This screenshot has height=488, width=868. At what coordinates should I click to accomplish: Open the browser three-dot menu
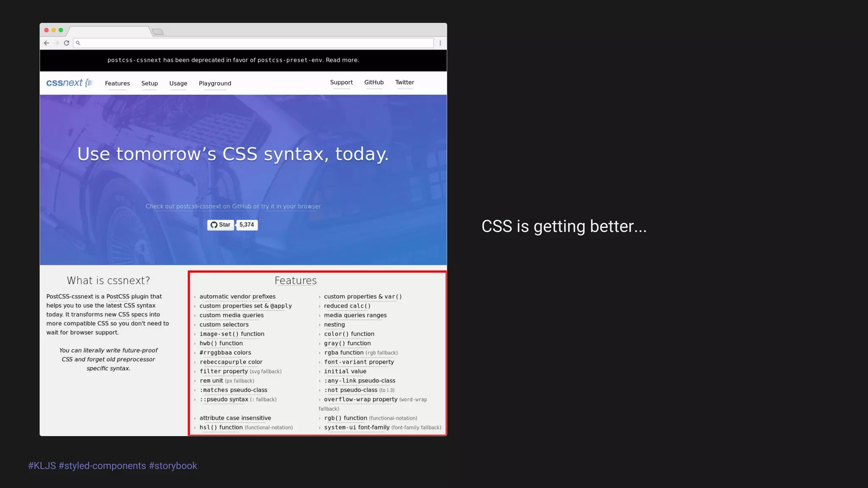(440, 43)
